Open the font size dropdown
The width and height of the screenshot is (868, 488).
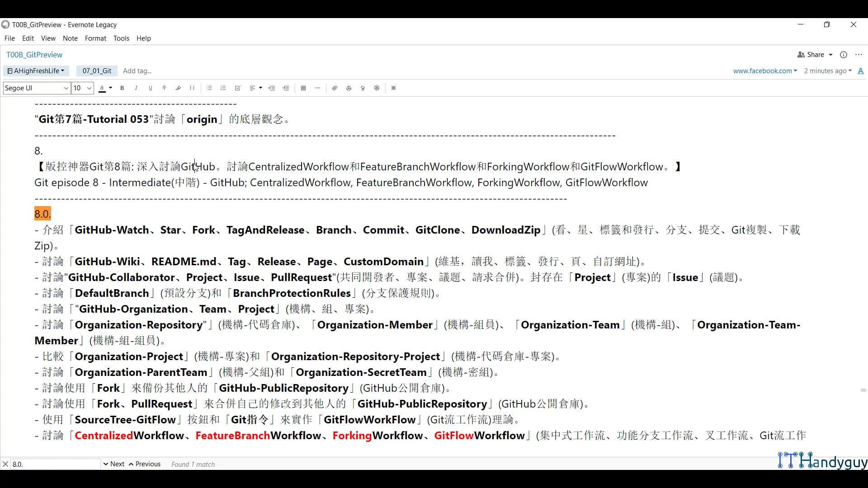coord(89,88)
